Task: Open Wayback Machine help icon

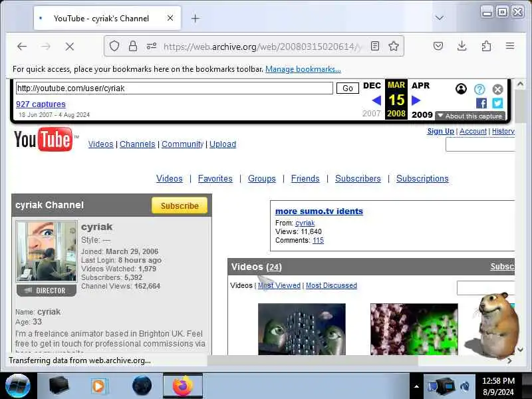Action: [x=479, y=89]
